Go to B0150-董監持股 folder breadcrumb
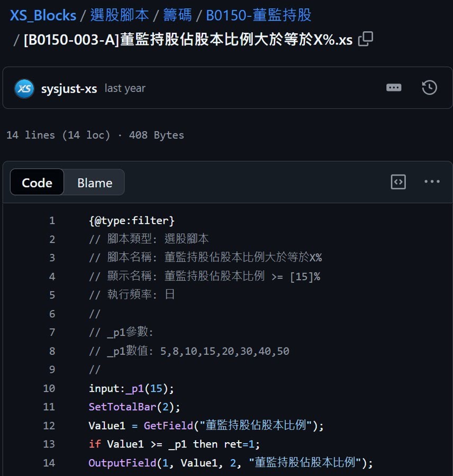This screenshot has width=453, height=476. pos(258,15)
